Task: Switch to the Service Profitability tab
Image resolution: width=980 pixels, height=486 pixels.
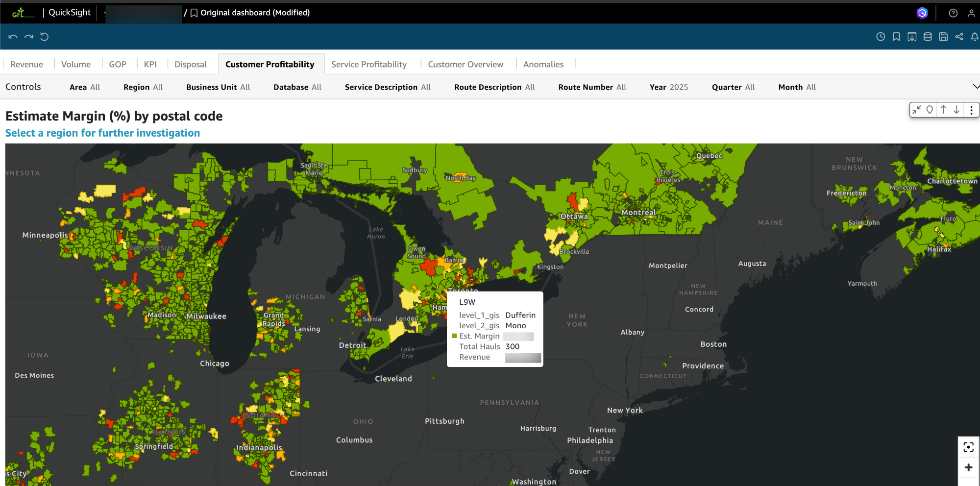Action: [368, 64]
